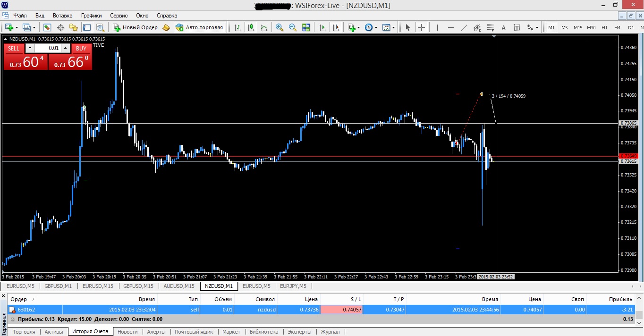Expand the arrows tool dropdown arrow
This screenshot has width=644, height=336.
tap(537, 27)
